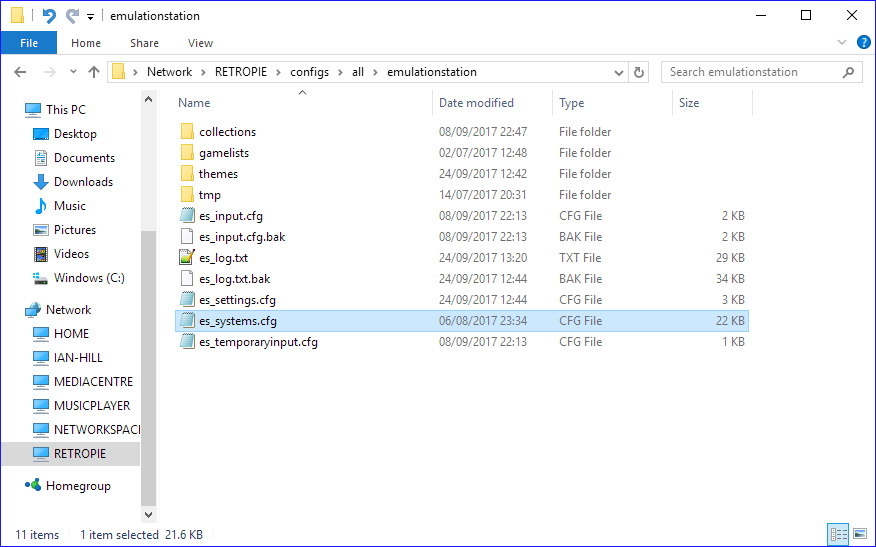Click the Downloads icon in sidebar

click(x=41, y=182)
